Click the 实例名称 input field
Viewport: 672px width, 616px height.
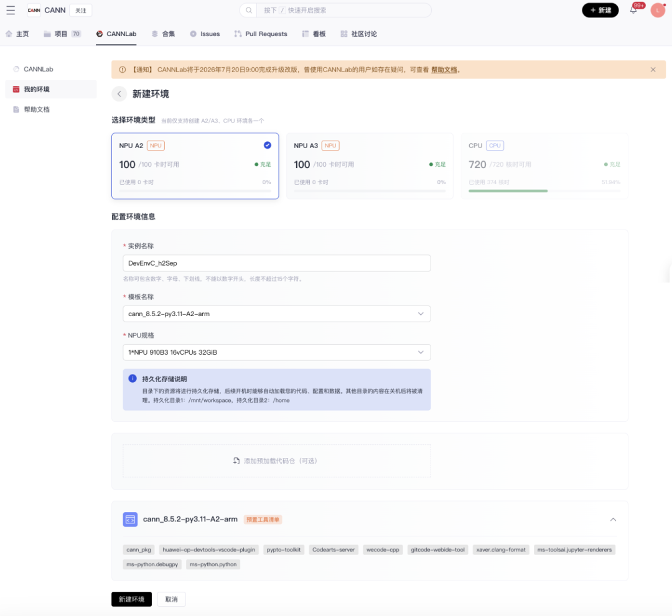[277, 263]
